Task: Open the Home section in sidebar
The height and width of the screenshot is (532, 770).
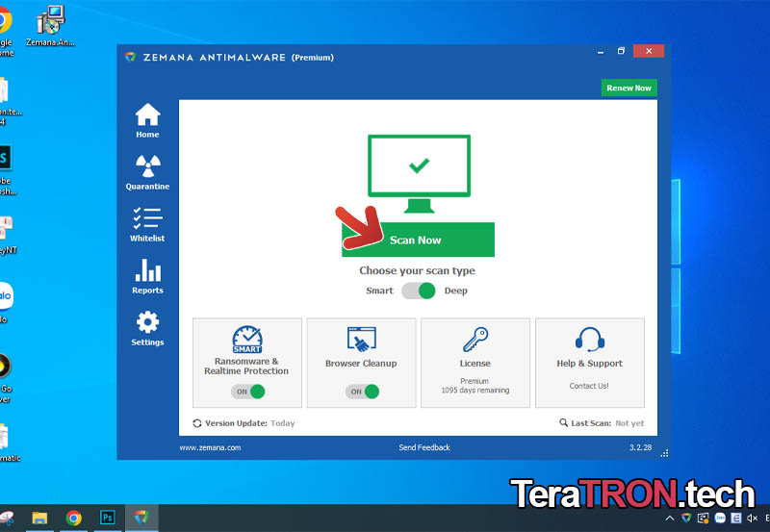Action: [147, 120]
